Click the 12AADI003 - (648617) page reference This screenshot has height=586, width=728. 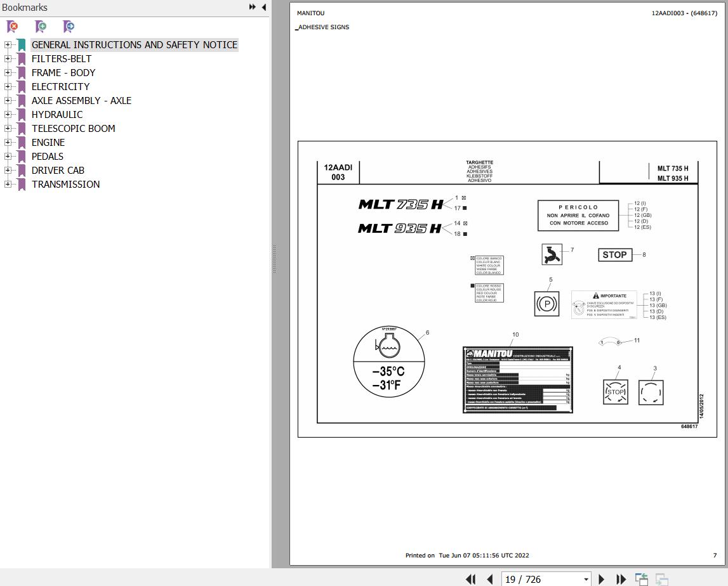[x=684, y=13]
